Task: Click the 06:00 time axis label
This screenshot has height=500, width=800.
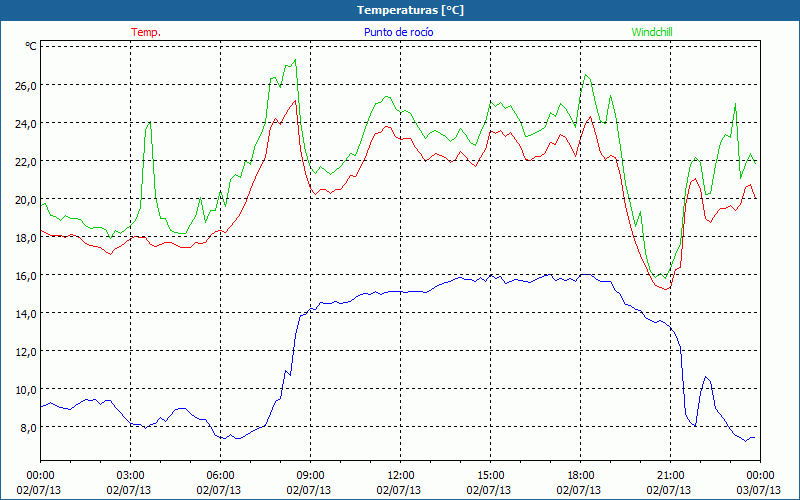Action: coord(220,476)
